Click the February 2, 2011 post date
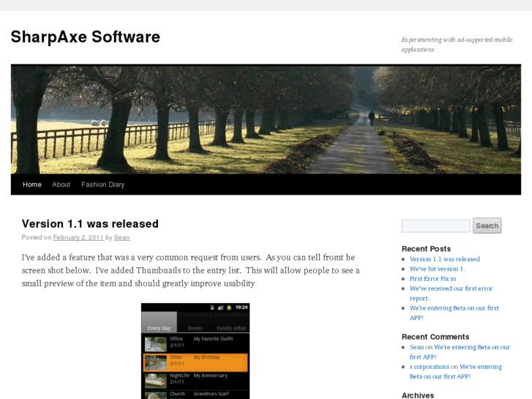The image size is (532, 399). pos(78,237)
